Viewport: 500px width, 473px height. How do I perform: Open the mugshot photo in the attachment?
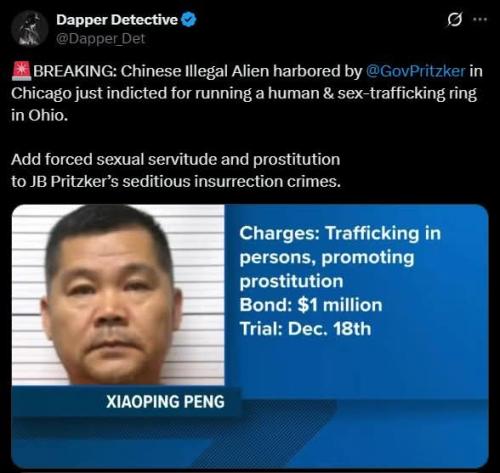[118, 295]
